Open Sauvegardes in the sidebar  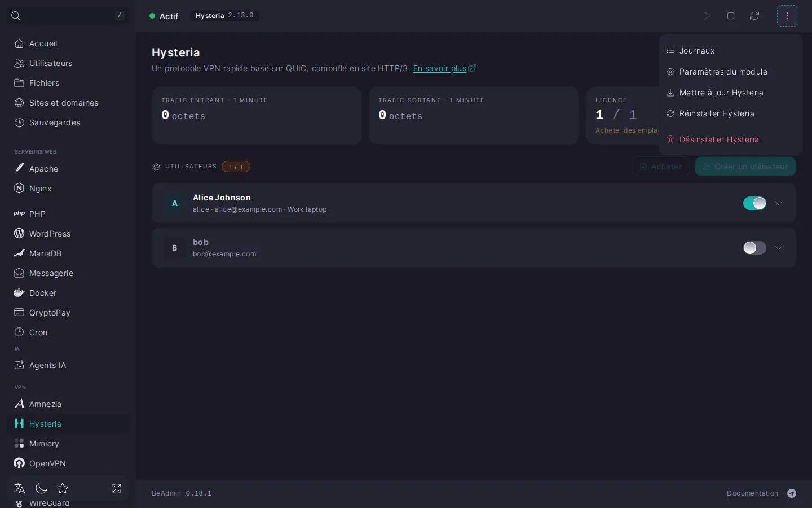tap(68, 122)
